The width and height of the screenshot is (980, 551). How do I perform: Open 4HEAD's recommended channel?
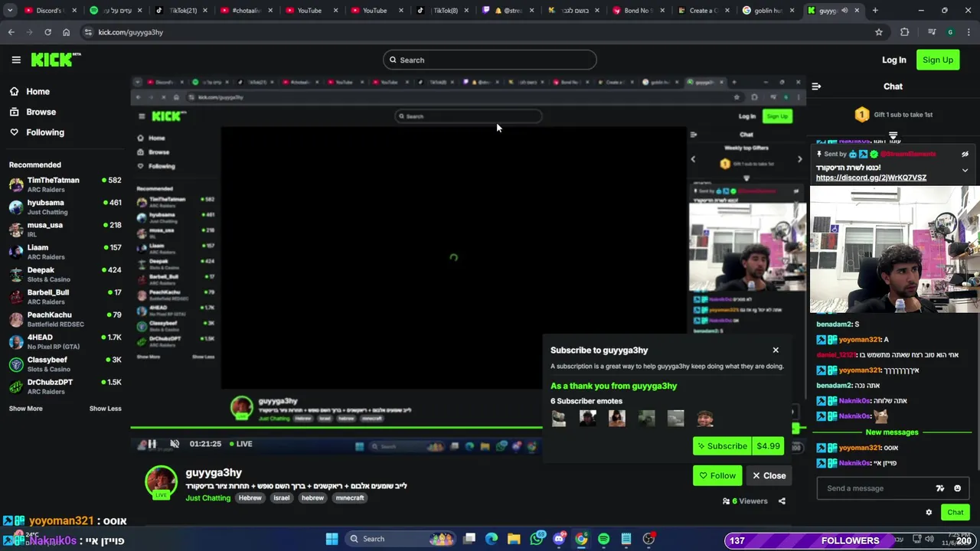pyautogui.click(x=65, y=341)
